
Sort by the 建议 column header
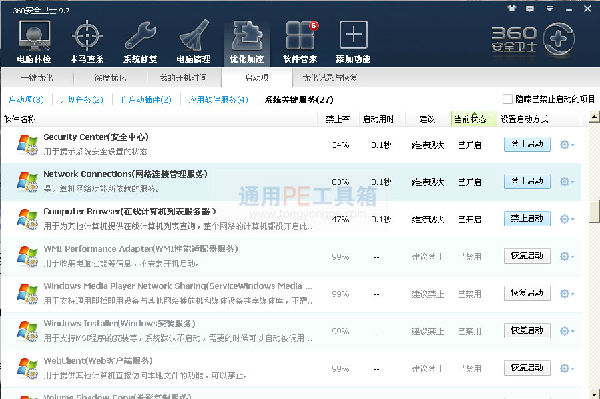[x=428, y=119]
